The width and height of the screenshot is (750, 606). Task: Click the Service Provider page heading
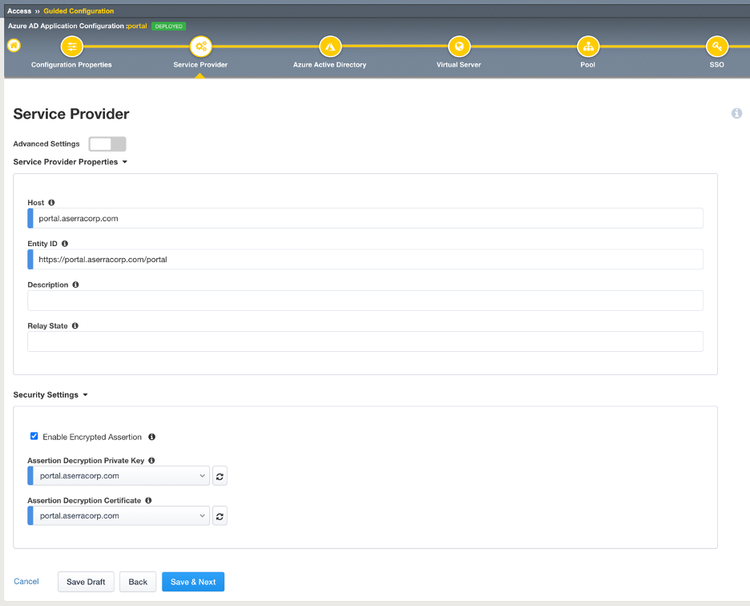pyautogui.click(x=71, y=114)
